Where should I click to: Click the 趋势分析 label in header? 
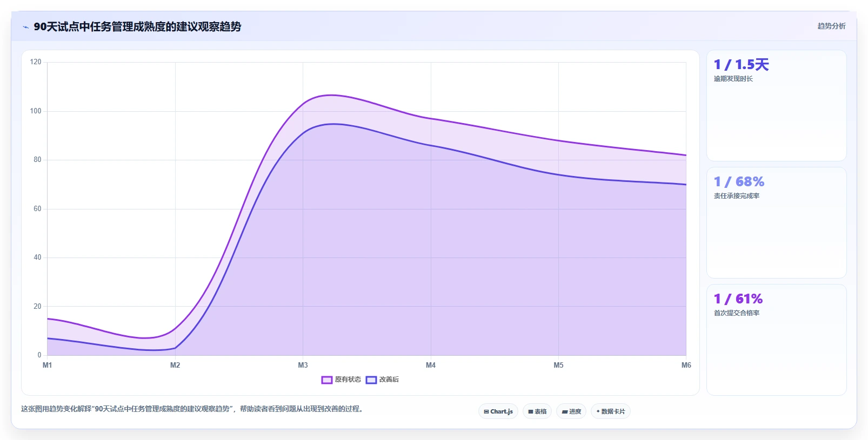pyautogui.click(x=831, y=26)
